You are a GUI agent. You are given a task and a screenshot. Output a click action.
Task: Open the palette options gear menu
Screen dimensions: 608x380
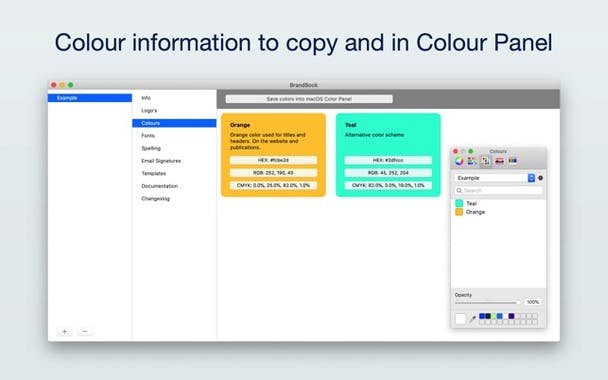(541, 178)
